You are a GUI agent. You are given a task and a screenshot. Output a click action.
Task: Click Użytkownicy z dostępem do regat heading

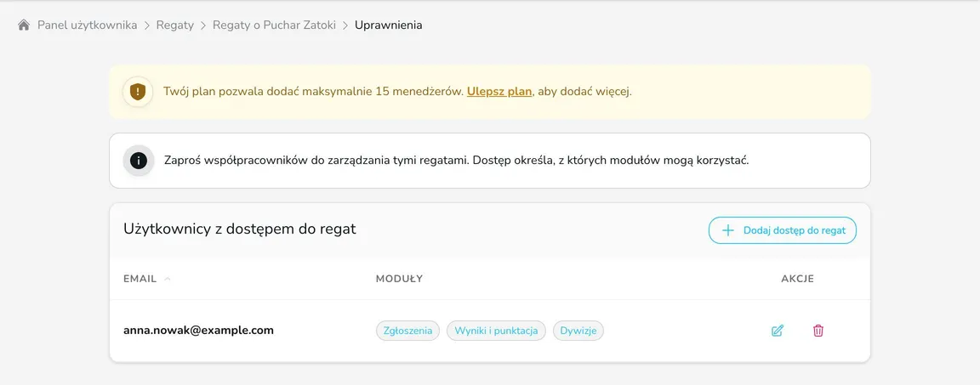[x=240, y=229]
